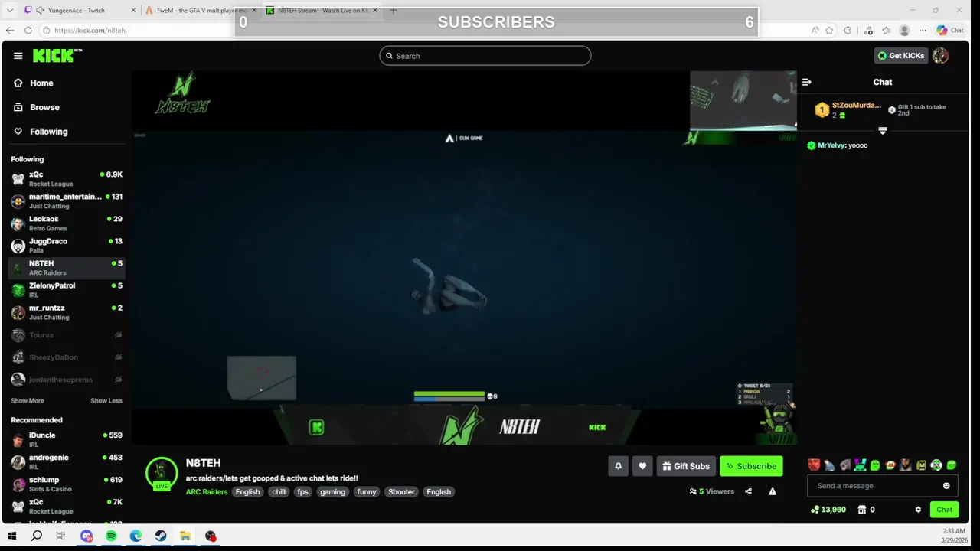
Task: Click the 13,960 channel points balance
Action: click(828, 510)
